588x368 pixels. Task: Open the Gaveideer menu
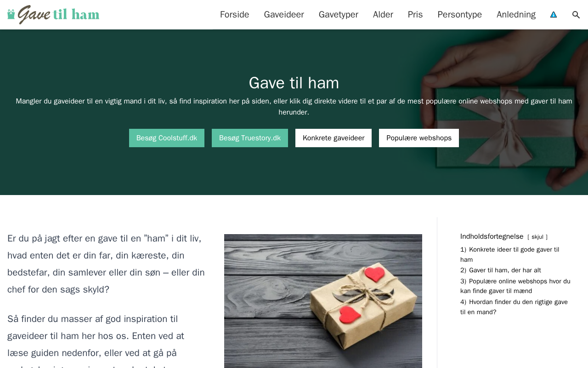click(x=284, y=15)
